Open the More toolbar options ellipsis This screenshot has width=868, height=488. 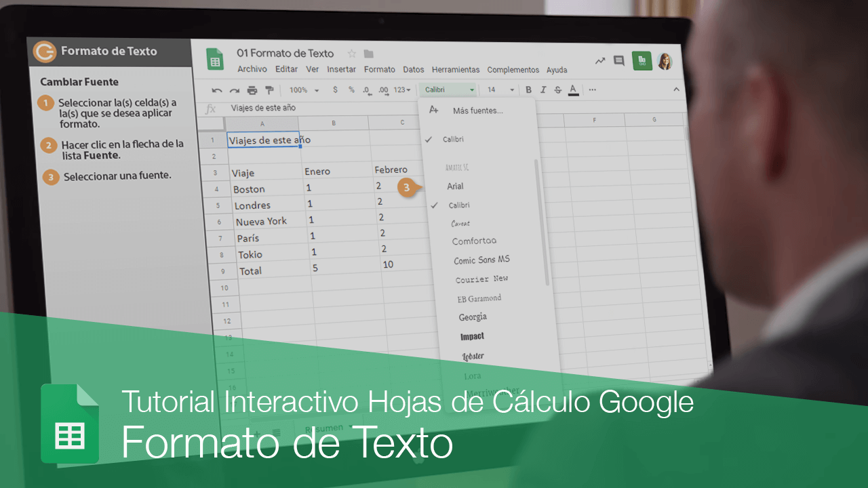592,89
